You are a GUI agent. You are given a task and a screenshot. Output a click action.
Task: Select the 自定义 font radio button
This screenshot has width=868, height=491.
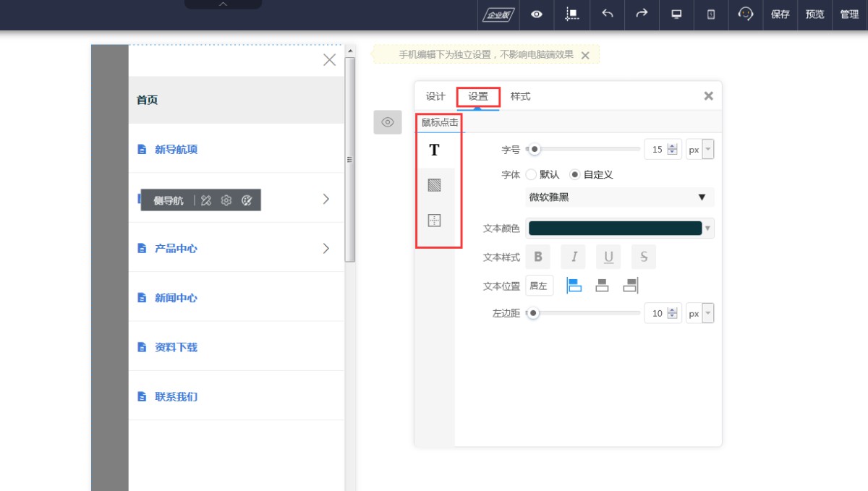tap(575, 174)
